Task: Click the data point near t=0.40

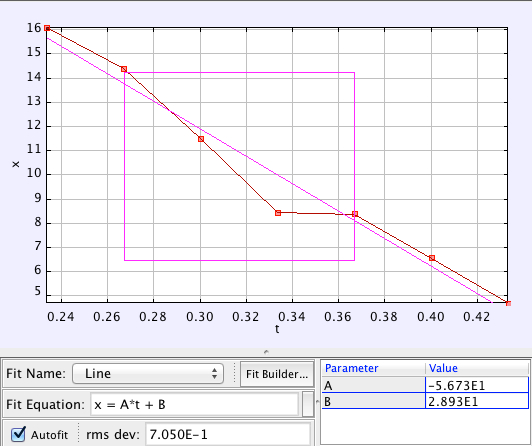Action: (432, 258)
